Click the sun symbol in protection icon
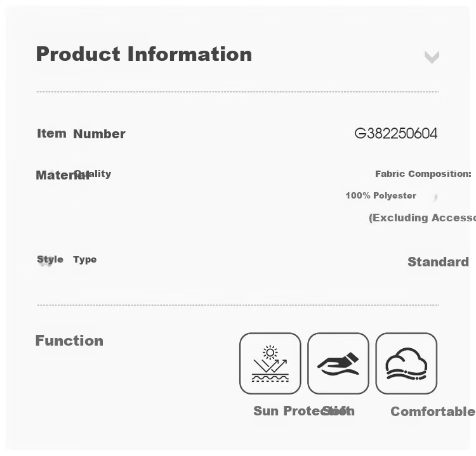Viewport: 476px width, 456px height. pos(270,353)
